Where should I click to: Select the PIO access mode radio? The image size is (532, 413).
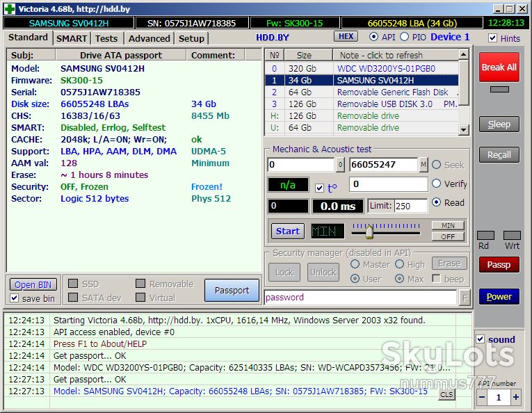tap(404, 37)
